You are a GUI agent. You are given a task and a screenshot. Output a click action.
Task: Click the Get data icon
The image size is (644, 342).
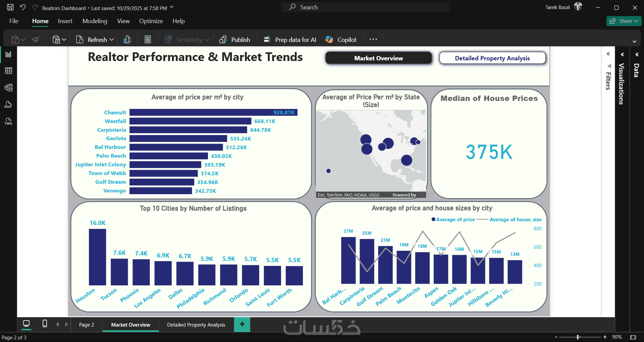56,40
